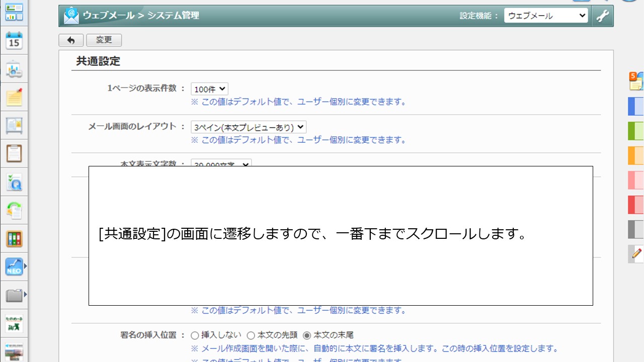Open the yellow sticky note icon in sidebar
This screenshot has height=362, width=644.
coord(14,97)
